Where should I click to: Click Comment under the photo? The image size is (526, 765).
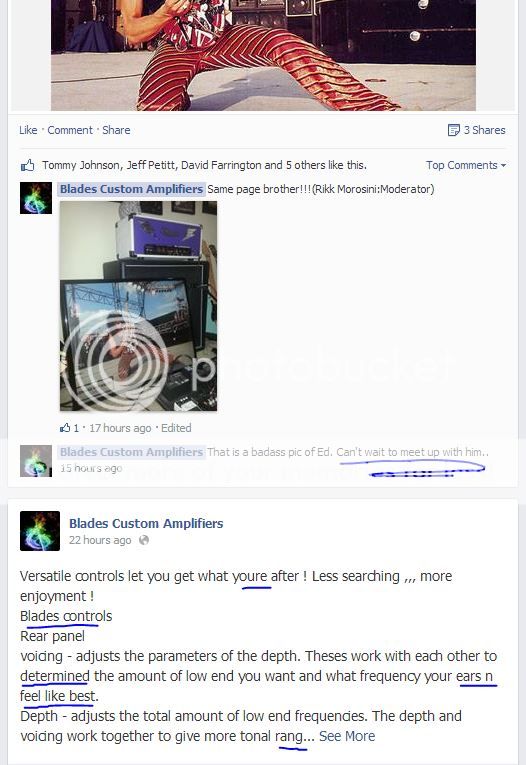[70, 130]
